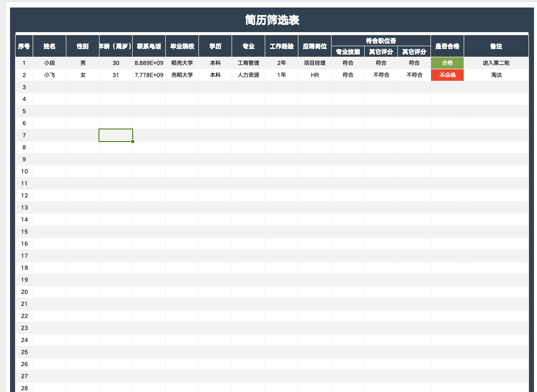Image resolution: width=537 pixels, height=392 pixels.
Task: Click sequence number 15
Action: [x=24, y=231]
